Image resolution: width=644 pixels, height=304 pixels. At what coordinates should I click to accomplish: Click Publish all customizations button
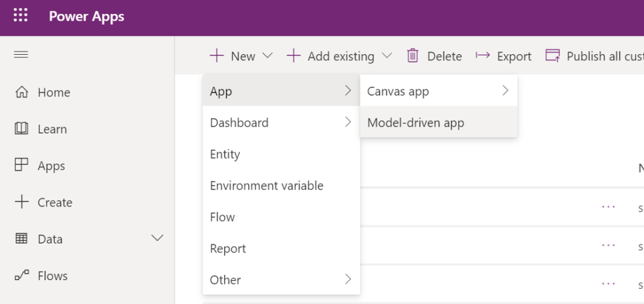[x=594, y=56]
